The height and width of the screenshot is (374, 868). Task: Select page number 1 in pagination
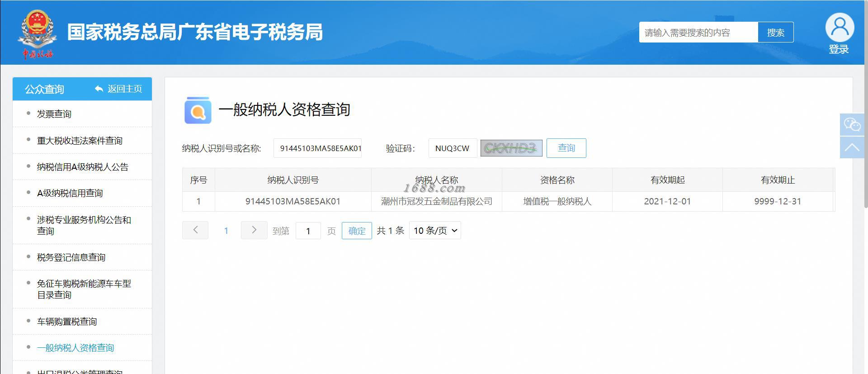point(226,231)
